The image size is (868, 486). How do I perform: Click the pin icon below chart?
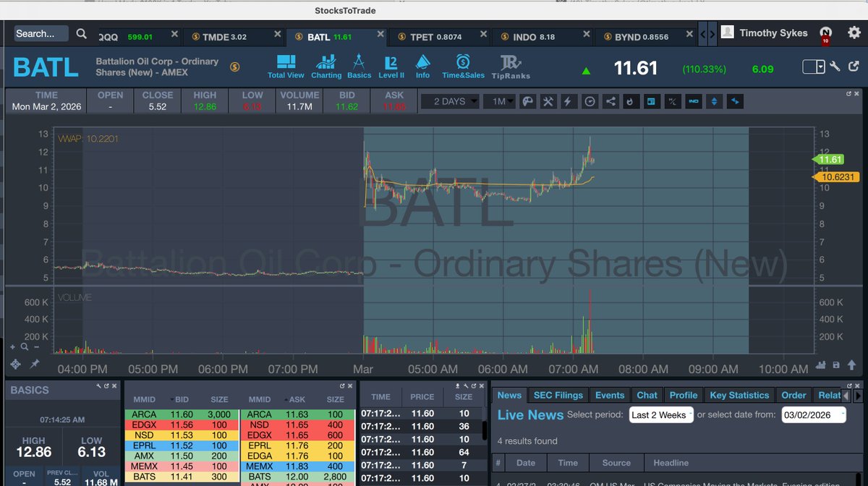click(x=34, y=364)
